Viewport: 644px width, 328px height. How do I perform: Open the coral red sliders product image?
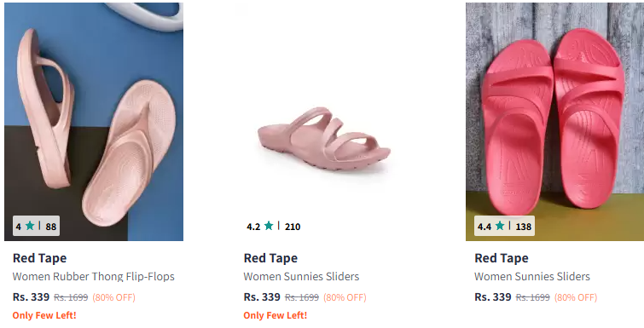555,121
